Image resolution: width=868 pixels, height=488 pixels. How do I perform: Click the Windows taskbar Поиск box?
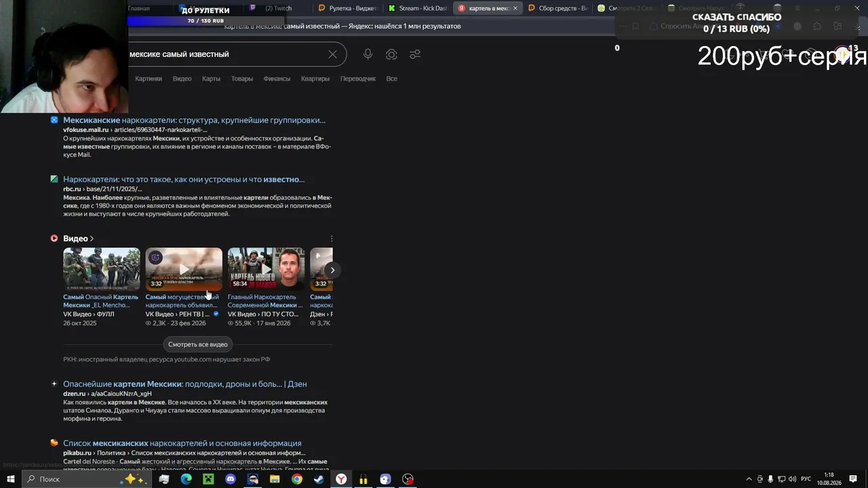86,479
